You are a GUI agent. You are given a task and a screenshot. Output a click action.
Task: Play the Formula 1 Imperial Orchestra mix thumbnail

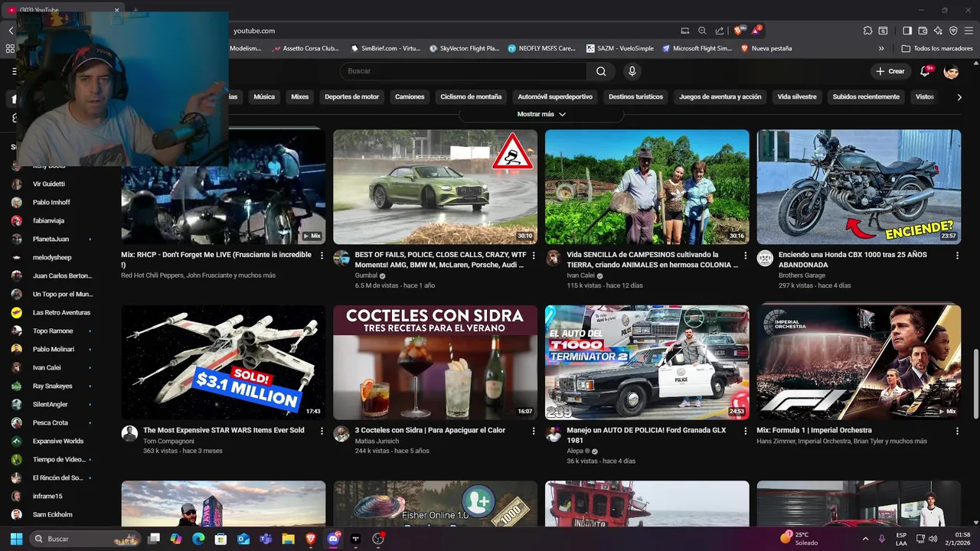(859, 362)
